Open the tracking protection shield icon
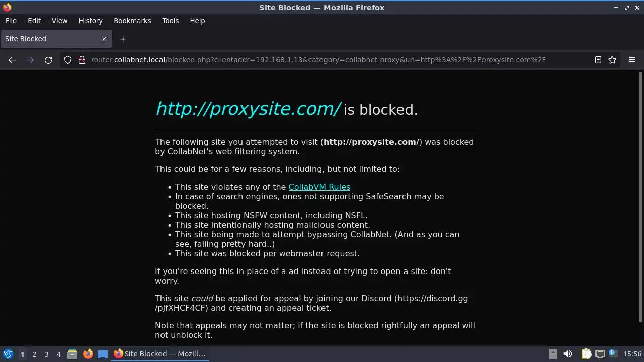This screenshot has height=362, width=644. click(68, 60)
